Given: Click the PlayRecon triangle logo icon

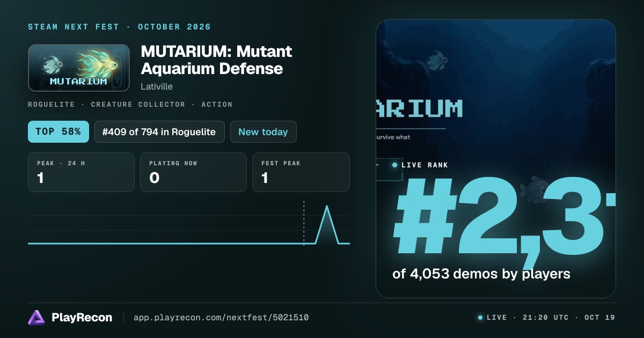Looking at the screenshot, I should [x=36, y=318].
